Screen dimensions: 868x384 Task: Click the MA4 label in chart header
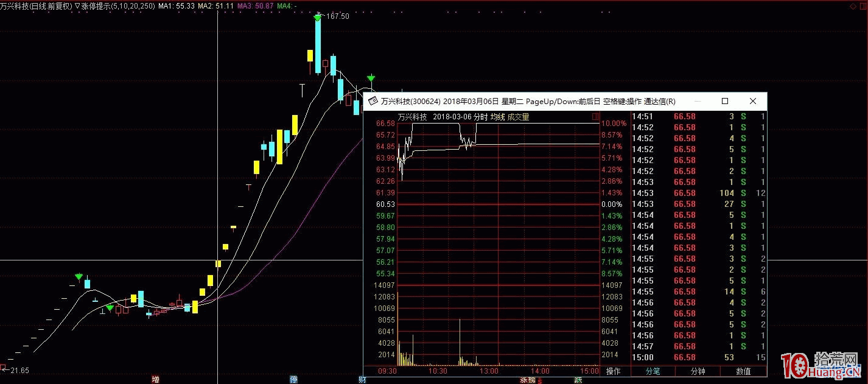pos(286,5)
